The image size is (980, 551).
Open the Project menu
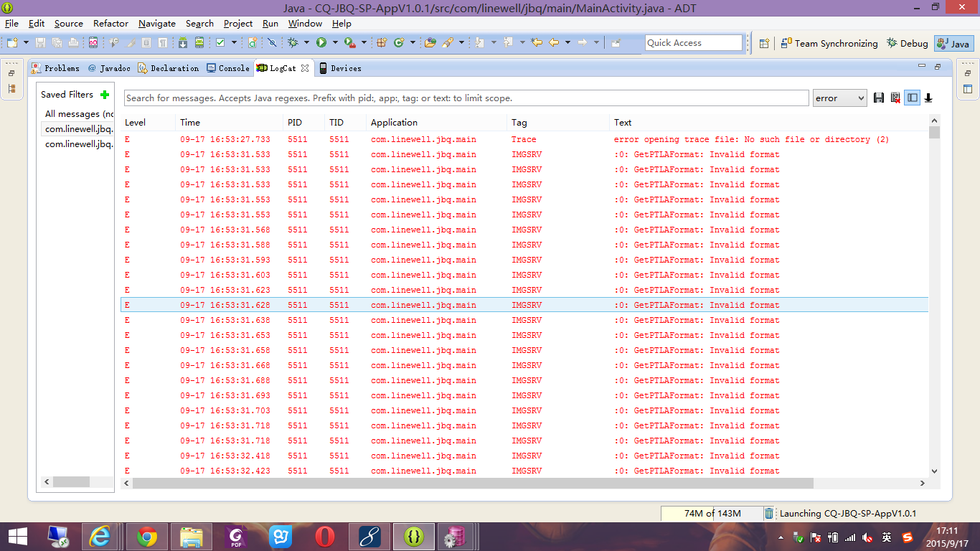[237, 24]
